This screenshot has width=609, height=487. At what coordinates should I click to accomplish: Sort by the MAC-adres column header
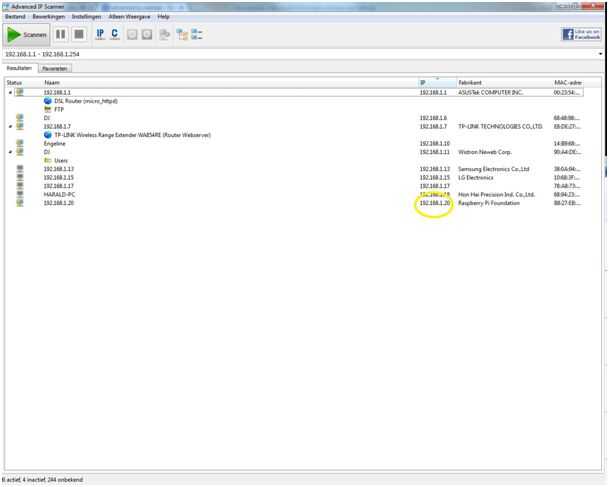568,83
